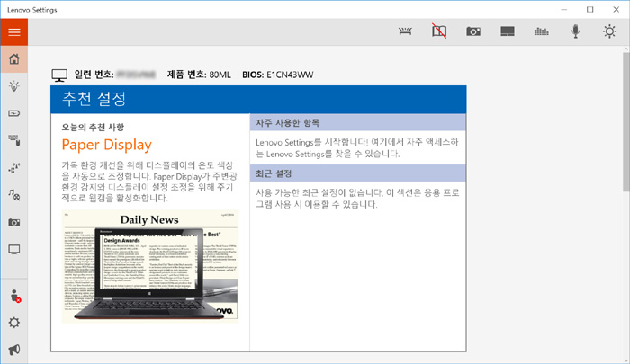630x364 pixels.
Task: Click the camera icon in top toolbar
Action: click(x=473, y=31)
